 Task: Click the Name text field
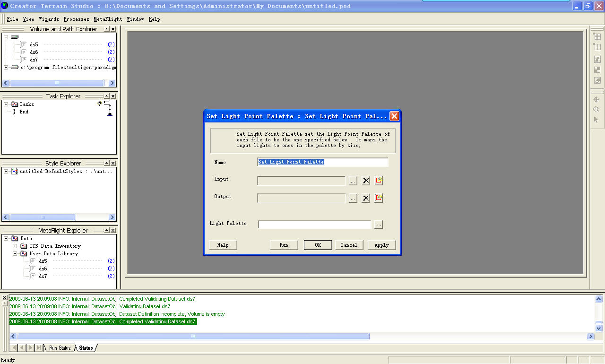point(323,162)
